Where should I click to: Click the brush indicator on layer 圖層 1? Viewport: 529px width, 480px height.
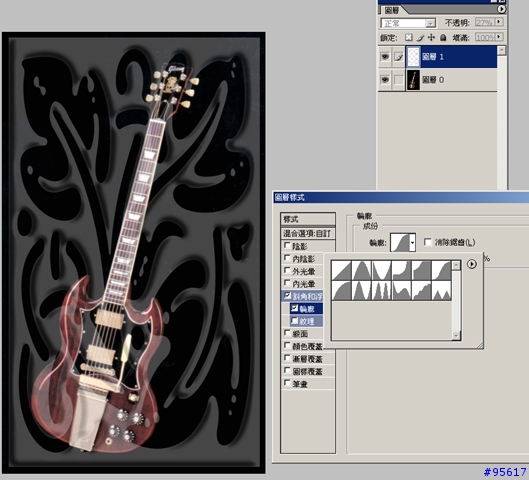click(x=398, y=57)
